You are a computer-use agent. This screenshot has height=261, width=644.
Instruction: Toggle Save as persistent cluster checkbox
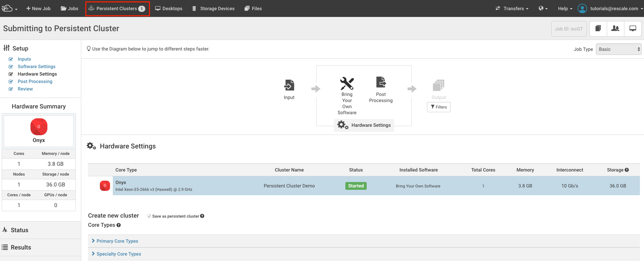(x=149, y=216)
